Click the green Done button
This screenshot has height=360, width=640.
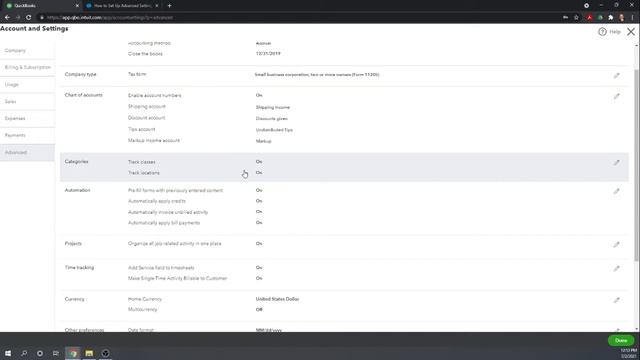(621, 340)
